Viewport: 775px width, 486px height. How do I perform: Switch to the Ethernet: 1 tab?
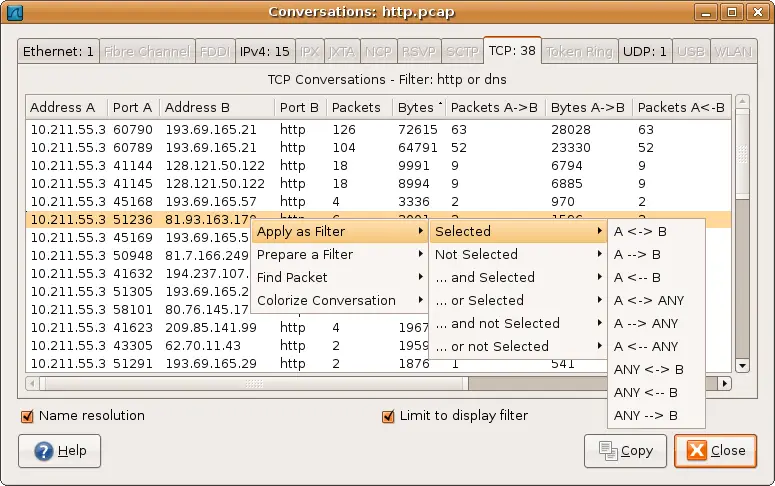tap(58, 51)
